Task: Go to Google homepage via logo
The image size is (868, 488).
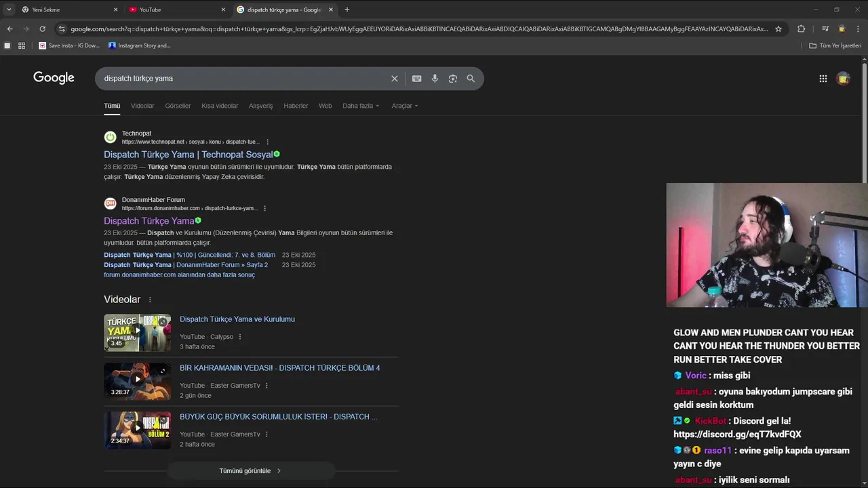Action: pos(54,78)
